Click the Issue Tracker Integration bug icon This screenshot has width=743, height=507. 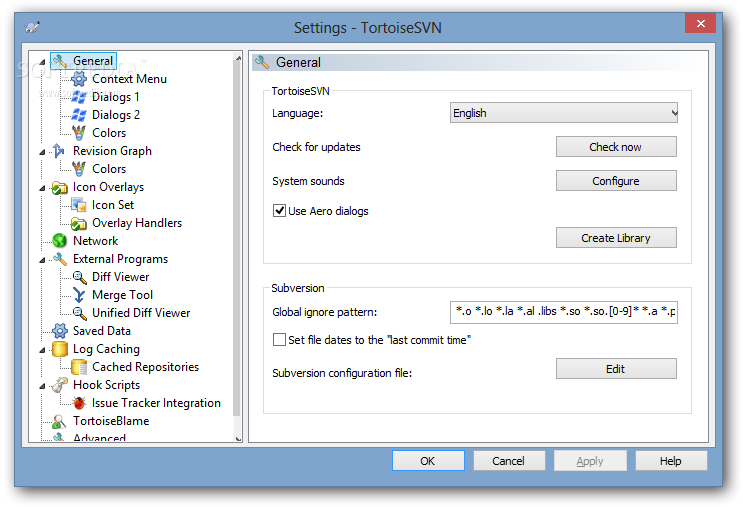[79, 403]
